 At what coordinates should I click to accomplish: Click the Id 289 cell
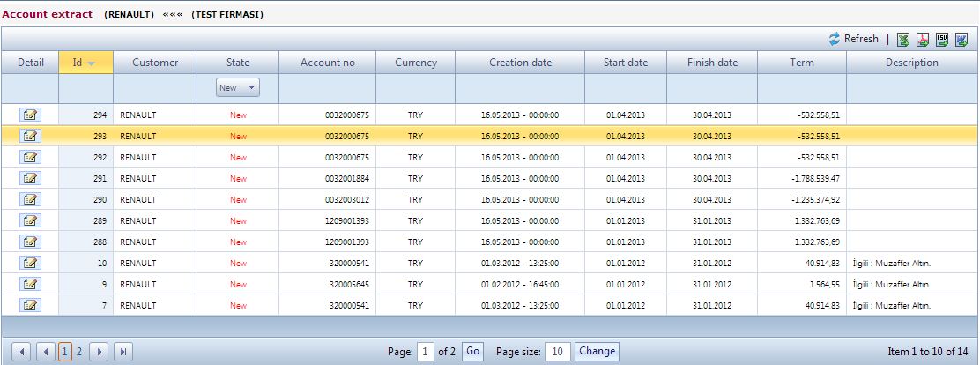[x=85, y=220]
